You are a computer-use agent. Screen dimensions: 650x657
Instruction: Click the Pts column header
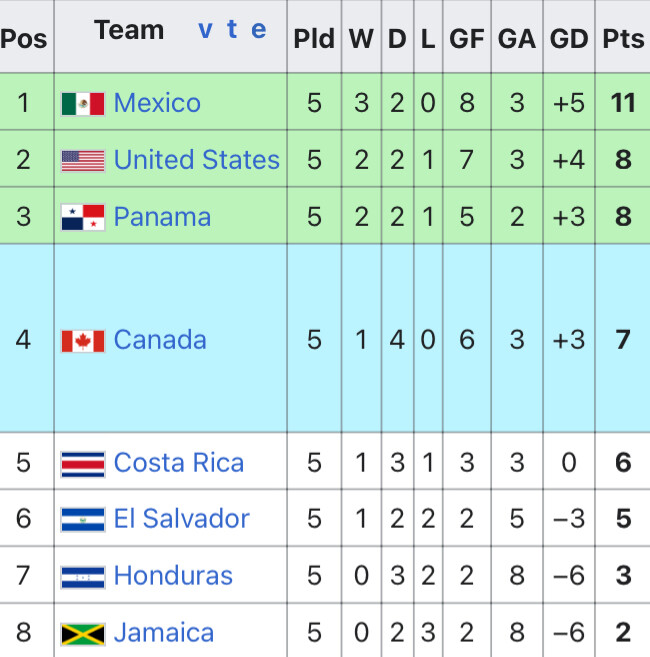(622, 37)
